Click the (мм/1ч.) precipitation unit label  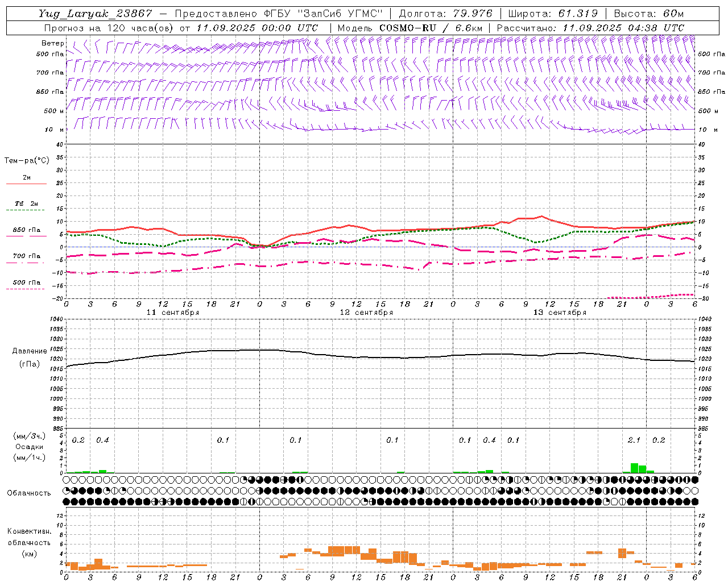click(x=30, y=458)
